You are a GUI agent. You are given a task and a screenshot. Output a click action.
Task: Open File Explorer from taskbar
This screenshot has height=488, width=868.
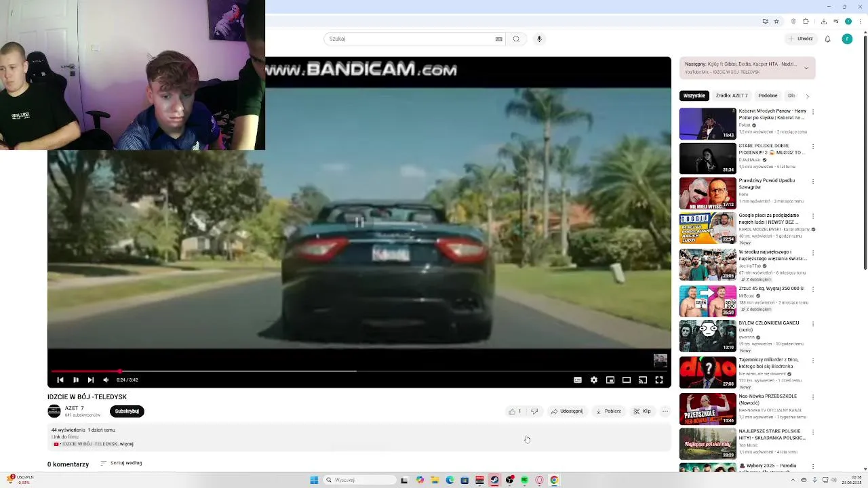pyautogui.click(x=435, y=480)
